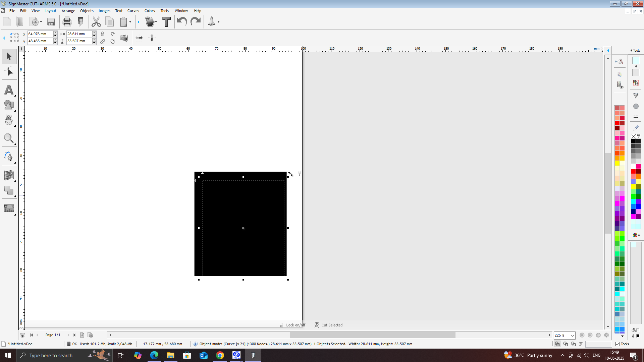
Task: Select the Pen drawing tool
Action: 9,157
